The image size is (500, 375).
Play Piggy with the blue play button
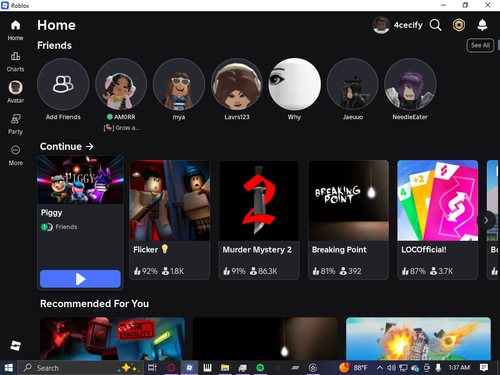(80, 279)
